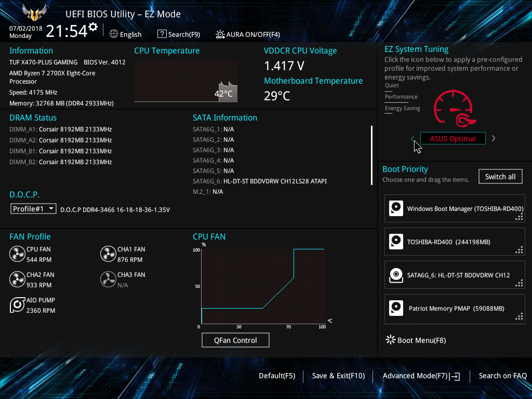Open QFan Control
The width and height of the screenshot is (532, 399).
[x=235, y=340]
